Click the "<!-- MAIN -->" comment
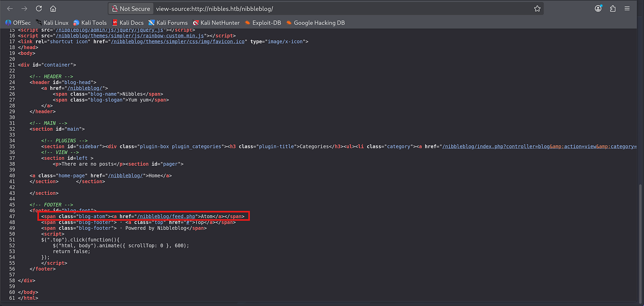The width and height of the screenshot is (644, 306). tap(48, 123)
